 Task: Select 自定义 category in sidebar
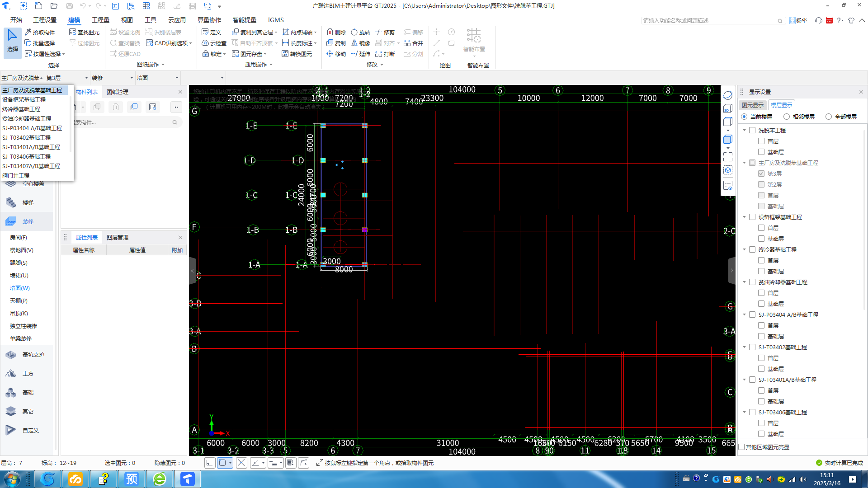pyautogui.click(x=27, y=431)
